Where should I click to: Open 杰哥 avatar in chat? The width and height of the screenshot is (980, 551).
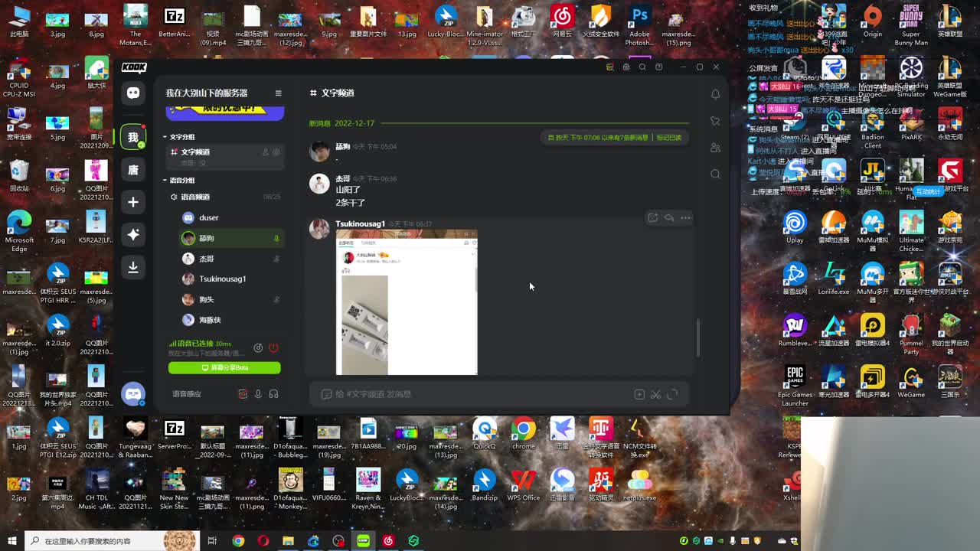tap(319, 183)
